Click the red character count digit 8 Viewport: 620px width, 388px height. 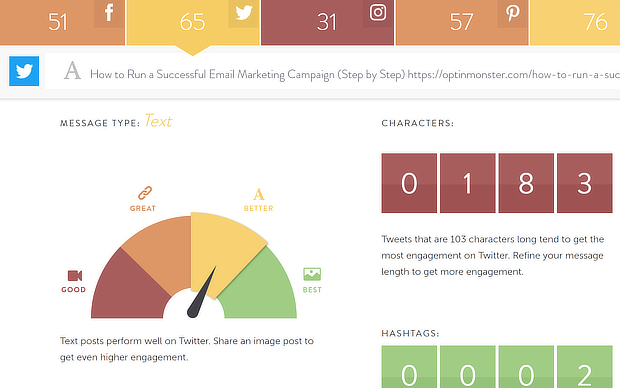click(x=526, y=183)
